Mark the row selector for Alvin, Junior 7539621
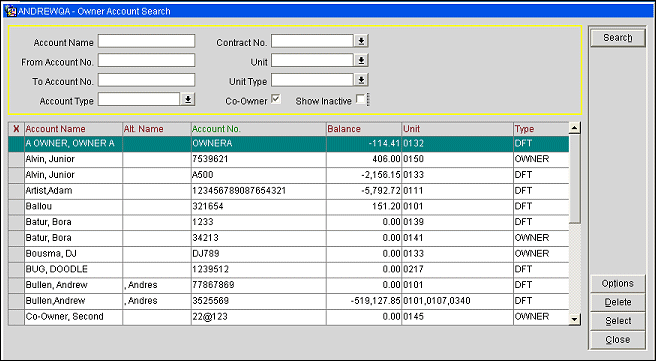Screen dimensions: 656x361 click(16, 159)
